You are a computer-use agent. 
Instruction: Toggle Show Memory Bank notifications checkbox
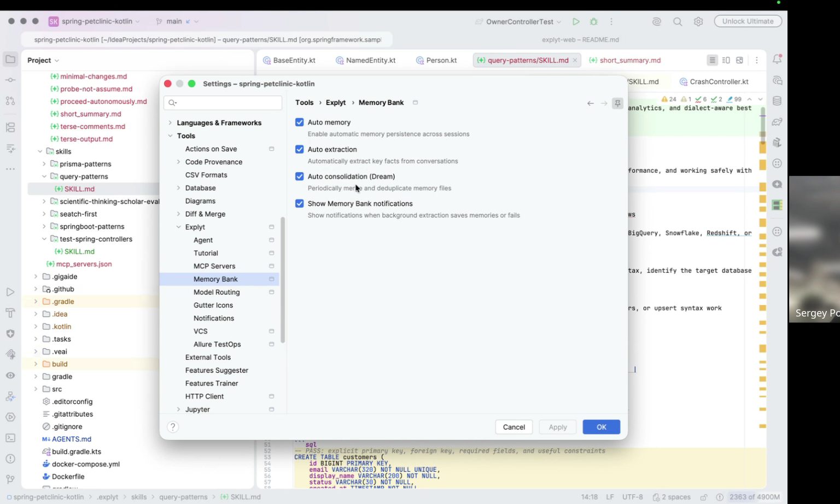tap(299, 203)
